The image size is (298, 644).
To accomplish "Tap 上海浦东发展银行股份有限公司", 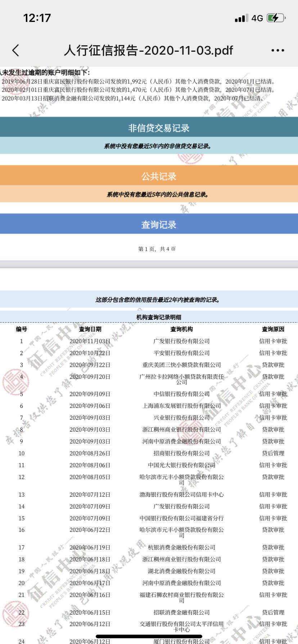I will 182,406.
